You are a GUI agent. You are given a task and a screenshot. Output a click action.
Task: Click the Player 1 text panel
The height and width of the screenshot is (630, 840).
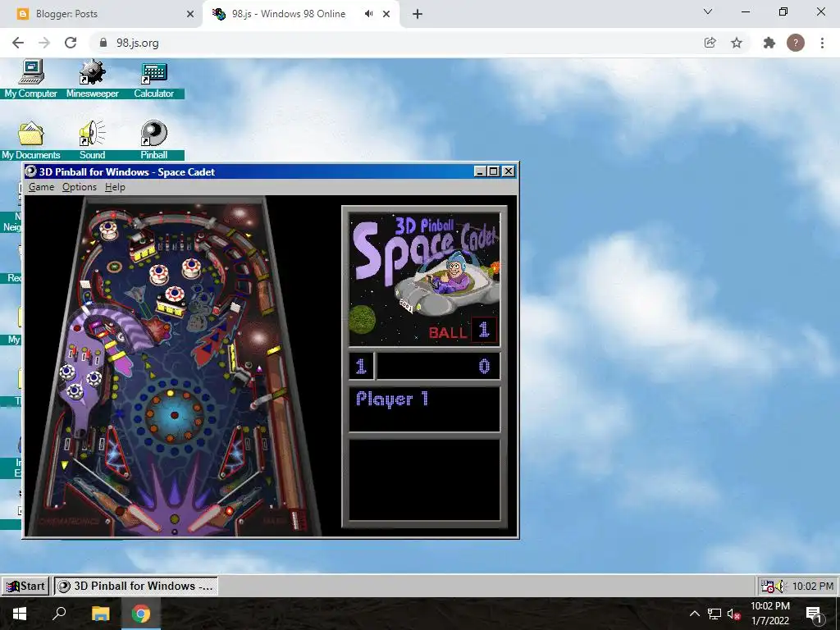pos(424,409)
